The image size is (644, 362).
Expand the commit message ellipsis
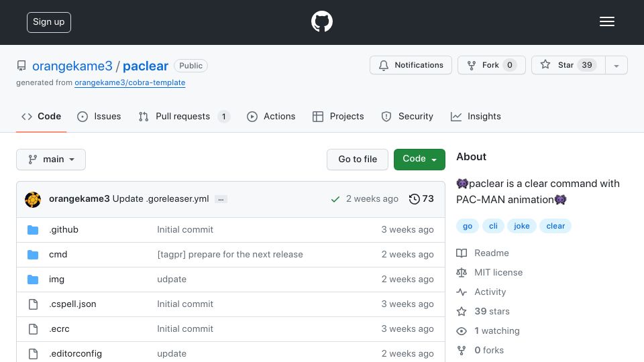pyautogui.click(x=221, y=200)
